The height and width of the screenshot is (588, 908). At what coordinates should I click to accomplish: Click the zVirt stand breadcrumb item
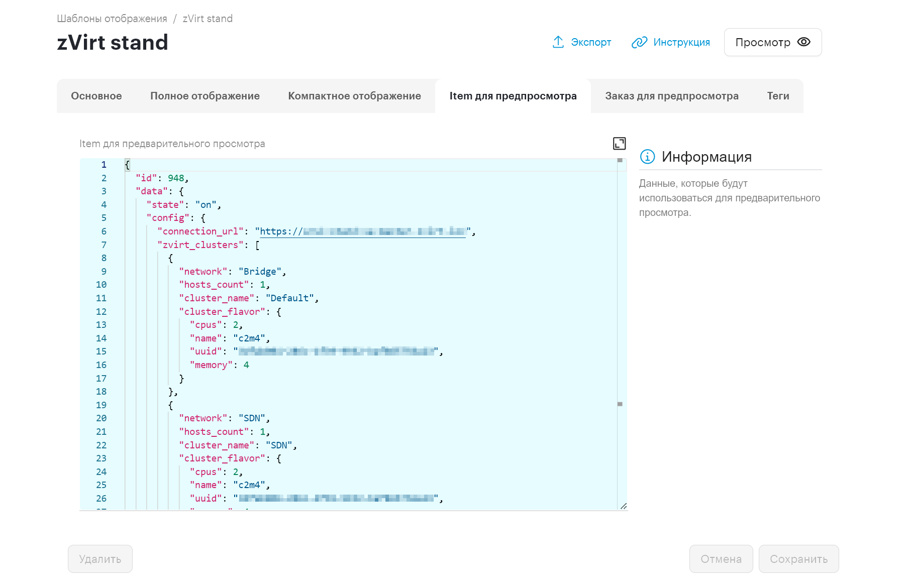pos(208,19)
